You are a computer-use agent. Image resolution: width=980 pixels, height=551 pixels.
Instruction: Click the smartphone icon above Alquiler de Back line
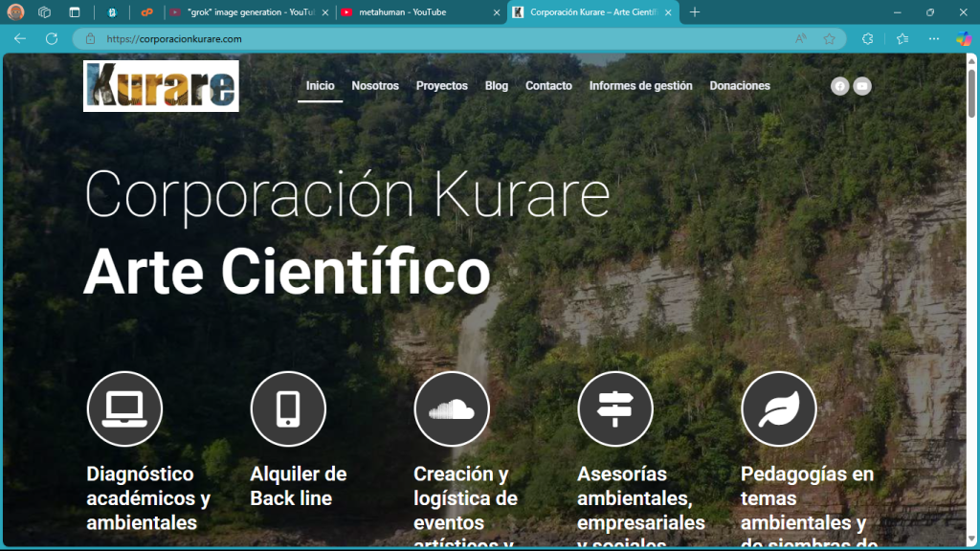coord(288,408)
